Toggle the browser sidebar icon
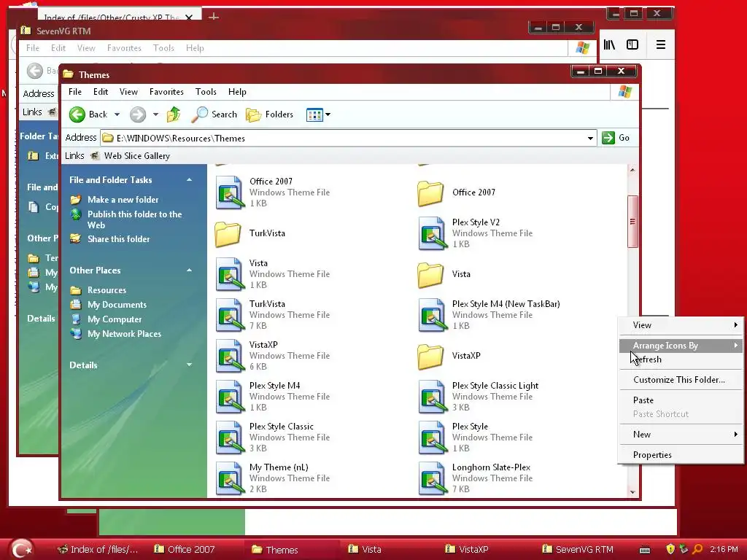The height and width of the screenshot is (560, 747). [x=632, y=44]
